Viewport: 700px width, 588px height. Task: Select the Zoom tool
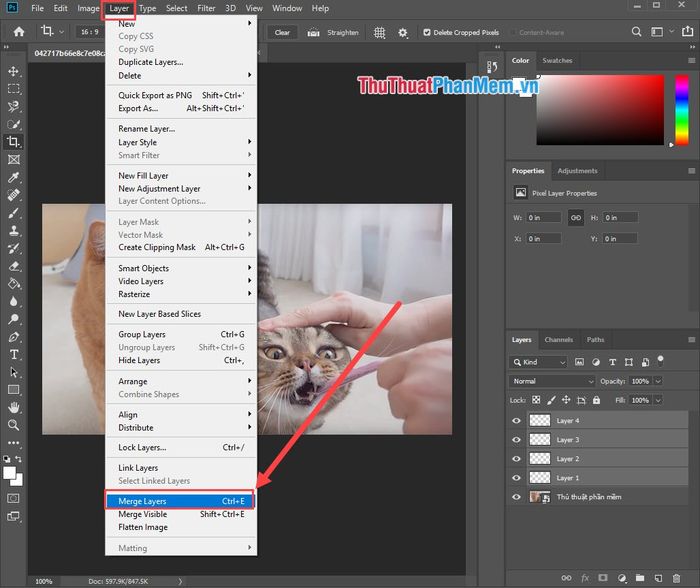13,425
